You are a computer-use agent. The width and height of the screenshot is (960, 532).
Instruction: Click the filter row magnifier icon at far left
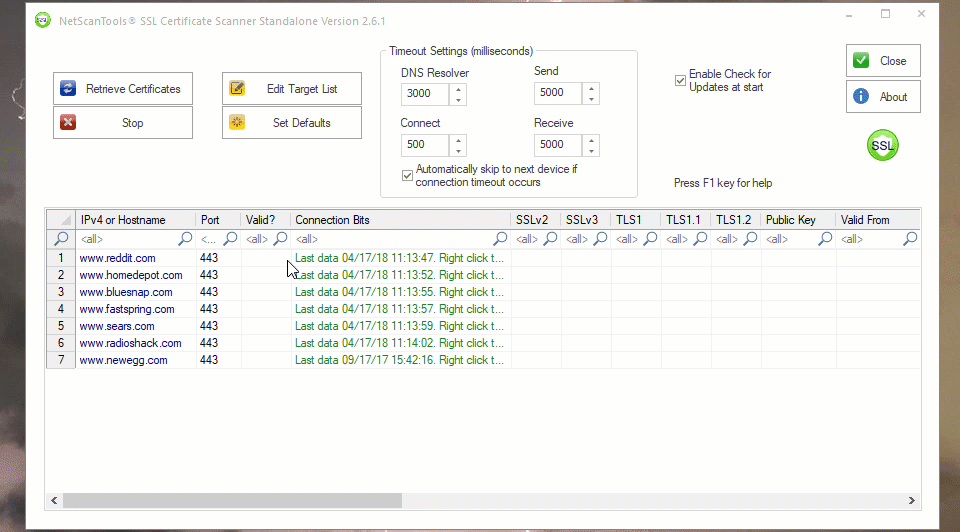[61, 239]
